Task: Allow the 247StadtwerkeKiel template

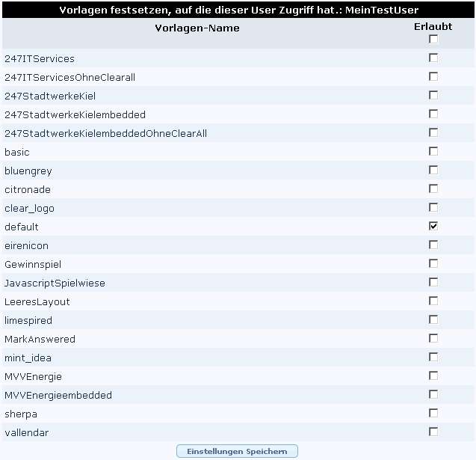Action: point(433,95)
